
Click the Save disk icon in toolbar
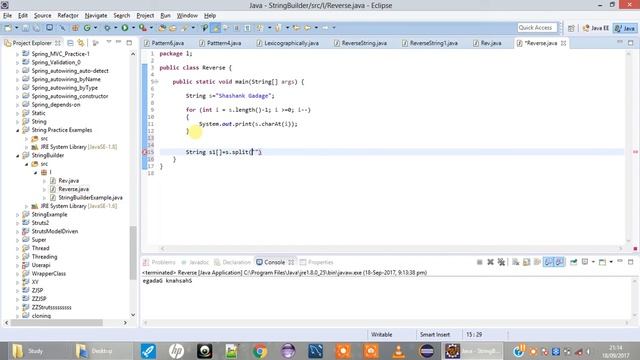26,28
